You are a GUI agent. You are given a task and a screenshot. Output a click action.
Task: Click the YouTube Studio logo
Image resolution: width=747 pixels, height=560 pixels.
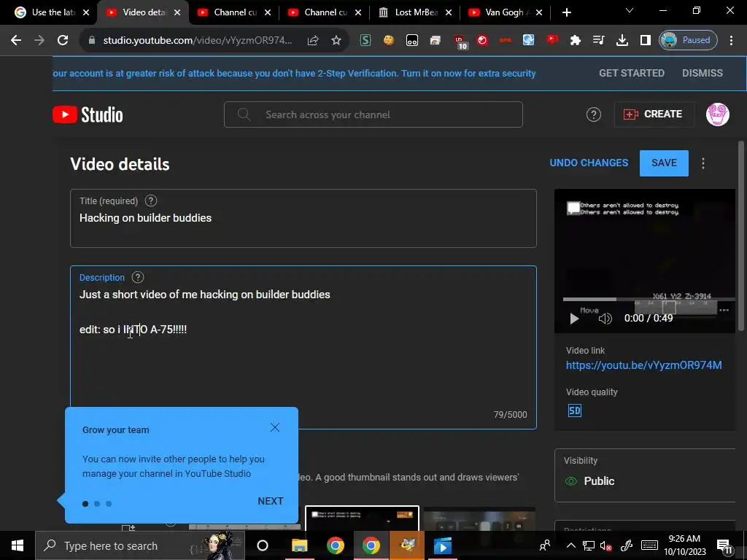(88, 114)
